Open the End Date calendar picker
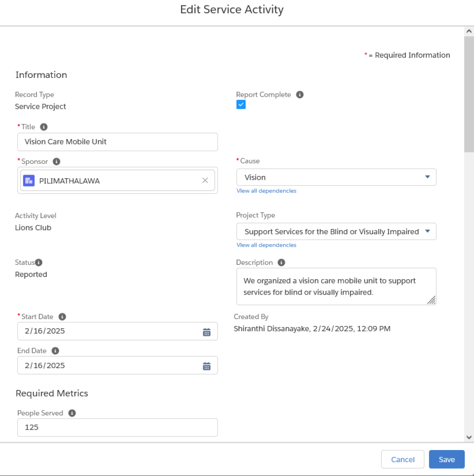Screen dimensions: 474x476 pyautogui.click(x=206, y=366)
